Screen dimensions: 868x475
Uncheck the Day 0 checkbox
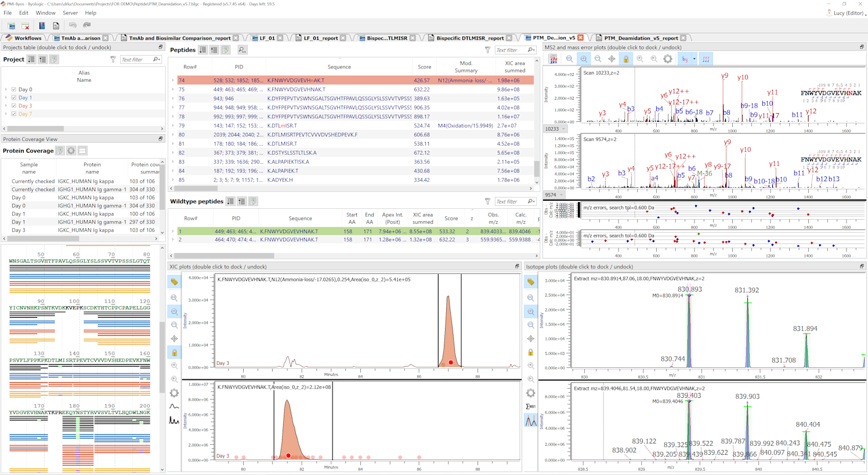point(14,90)
